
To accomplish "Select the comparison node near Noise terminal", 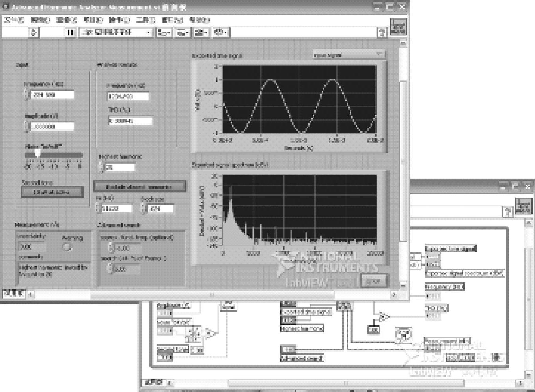I will 211,334.
